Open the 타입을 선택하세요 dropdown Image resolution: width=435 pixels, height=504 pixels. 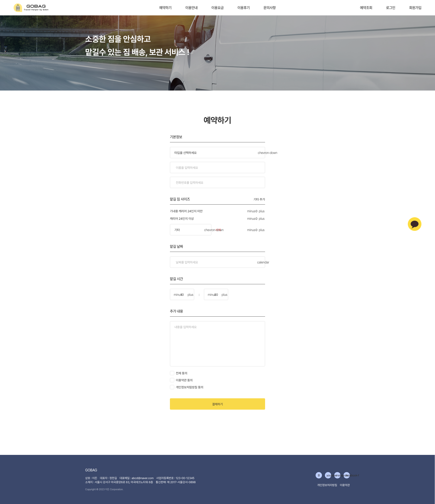click(217, 153)
